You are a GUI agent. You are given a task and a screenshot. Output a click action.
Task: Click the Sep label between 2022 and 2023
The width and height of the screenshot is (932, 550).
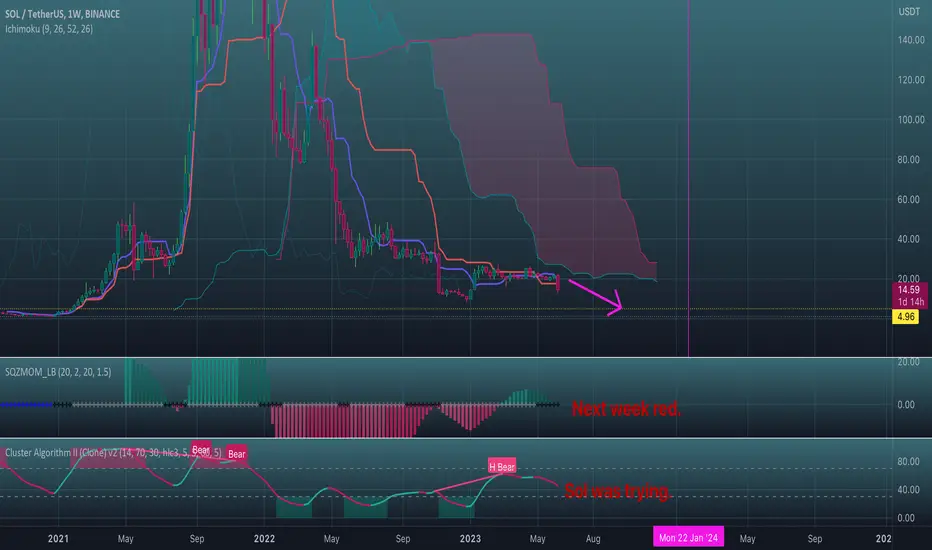[x=403, y=539]
